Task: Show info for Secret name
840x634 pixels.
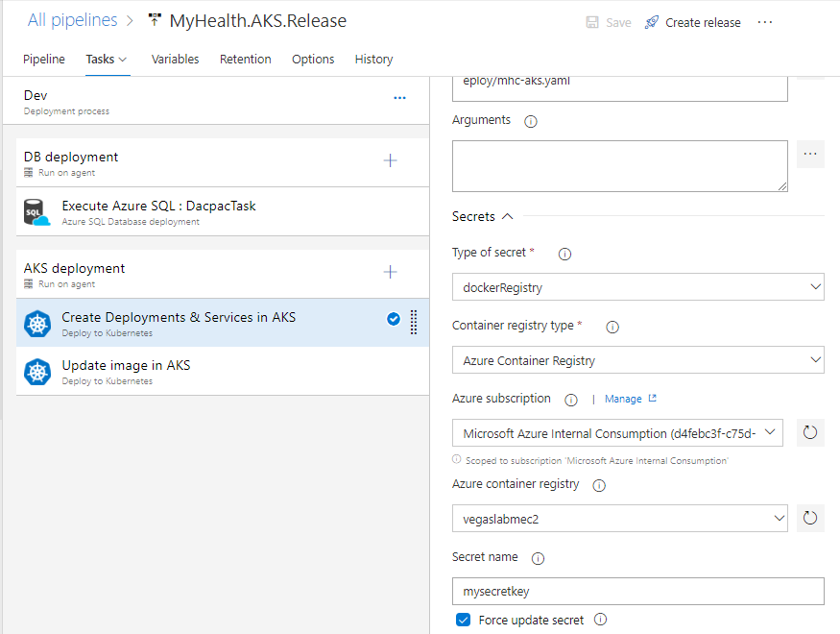Action: [538, 558]
